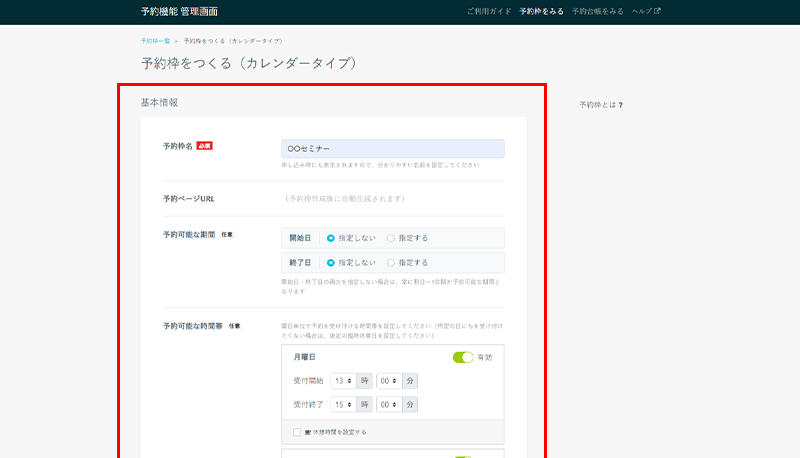
Task: Click the 予約機能 管理画面 header logo
Action: tap(179, 11)
